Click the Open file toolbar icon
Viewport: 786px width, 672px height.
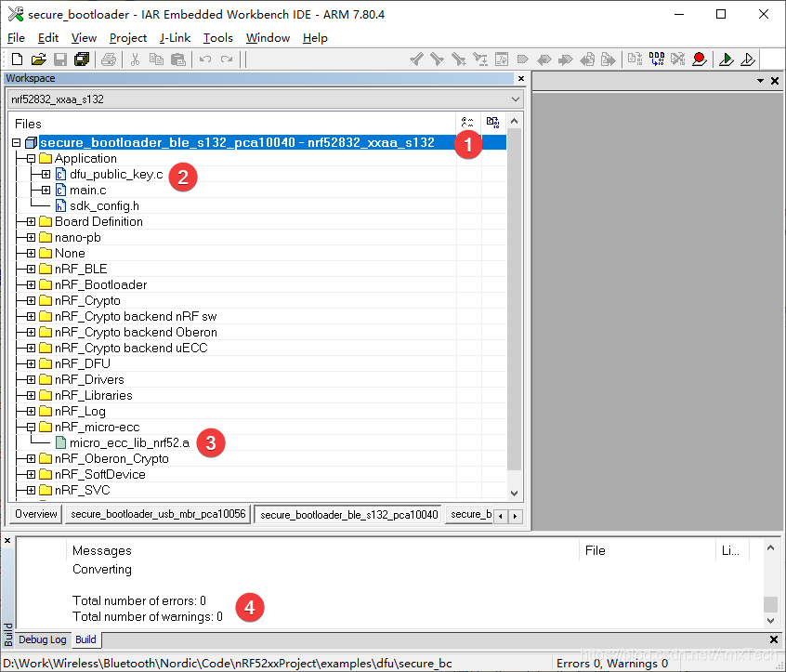38,59
